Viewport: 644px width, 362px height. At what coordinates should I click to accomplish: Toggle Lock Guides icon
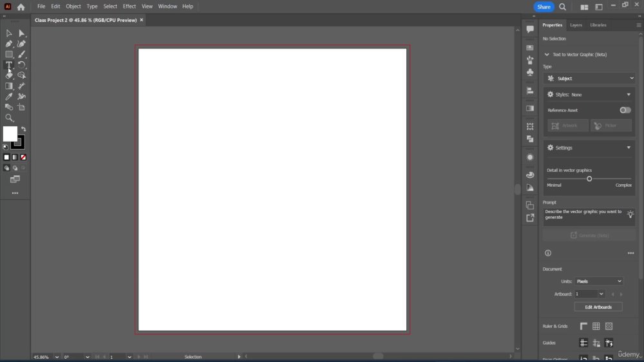pyautogui.click(x=596, y=343)
